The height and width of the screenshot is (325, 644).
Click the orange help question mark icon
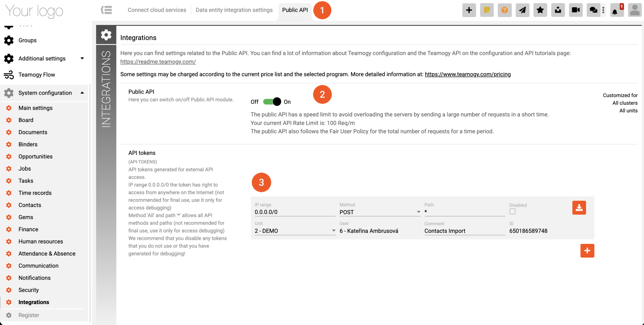point(504,10)
